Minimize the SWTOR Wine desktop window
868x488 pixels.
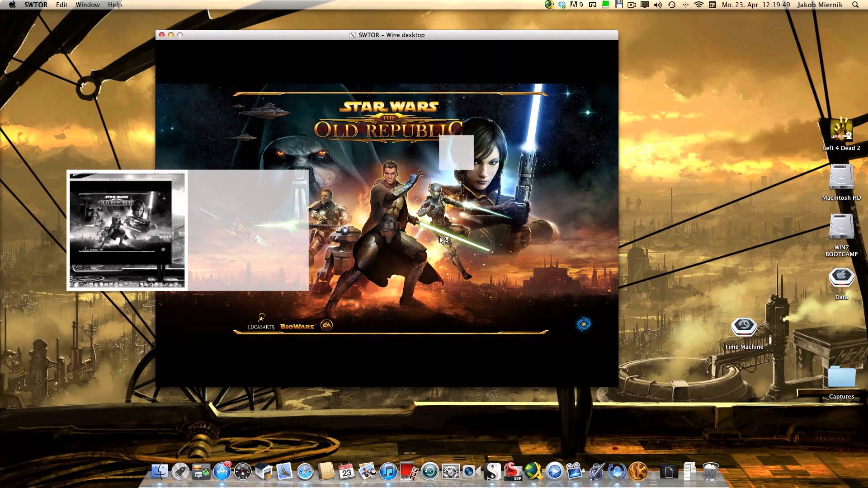tap(171, 35)
